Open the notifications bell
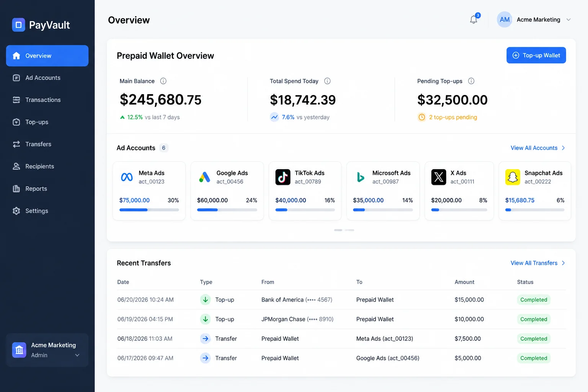 474,19
